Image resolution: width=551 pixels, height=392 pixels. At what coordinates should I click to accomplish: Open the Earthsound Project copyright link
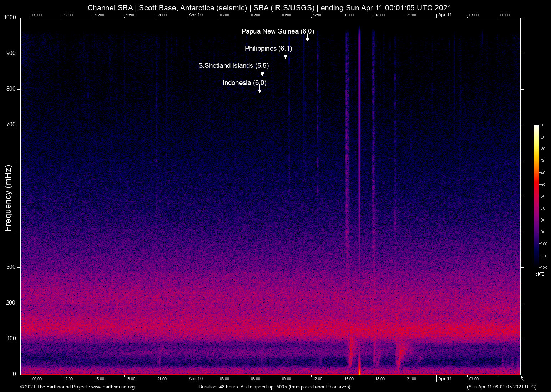[x=77, y=387]
